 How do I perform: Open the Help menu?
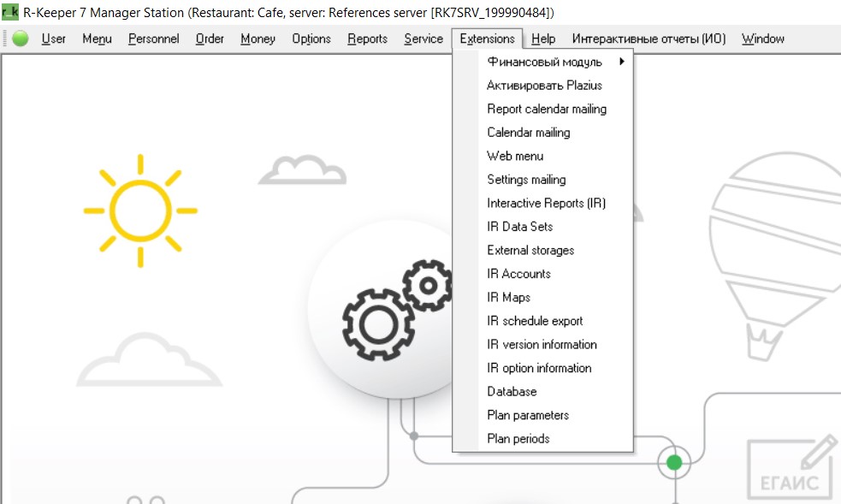543,39
